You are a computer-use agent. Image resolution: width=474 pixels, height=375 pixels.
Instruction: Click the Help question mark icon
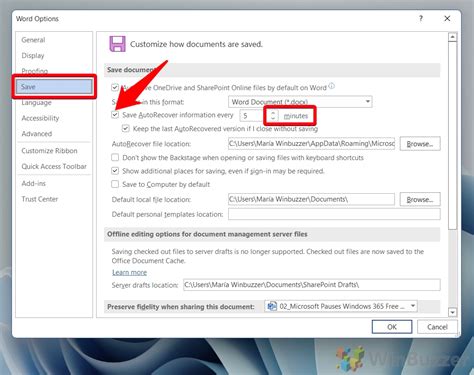(x=421, y=18)
